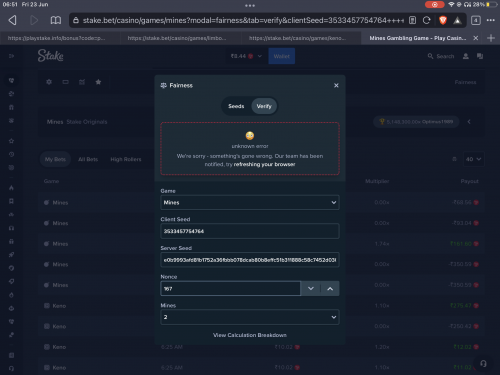
Task: Open the Wallet button
Action: [x=281, y=56]
